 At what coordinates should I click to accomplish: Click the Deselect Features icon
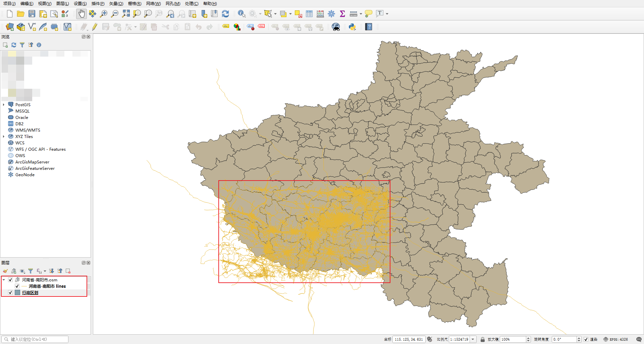point(298,14)
